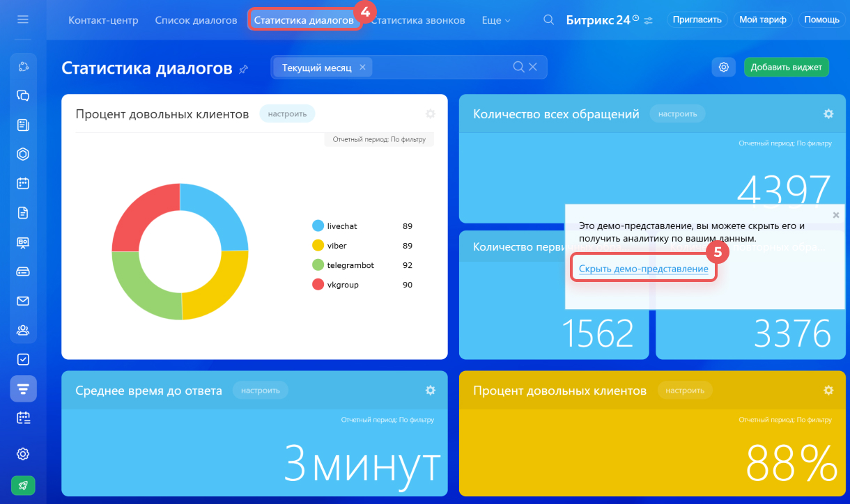The height and width of the screenshot is (504, 850).
Task: Open the hamburger main menu
Action: coord(23,19)
